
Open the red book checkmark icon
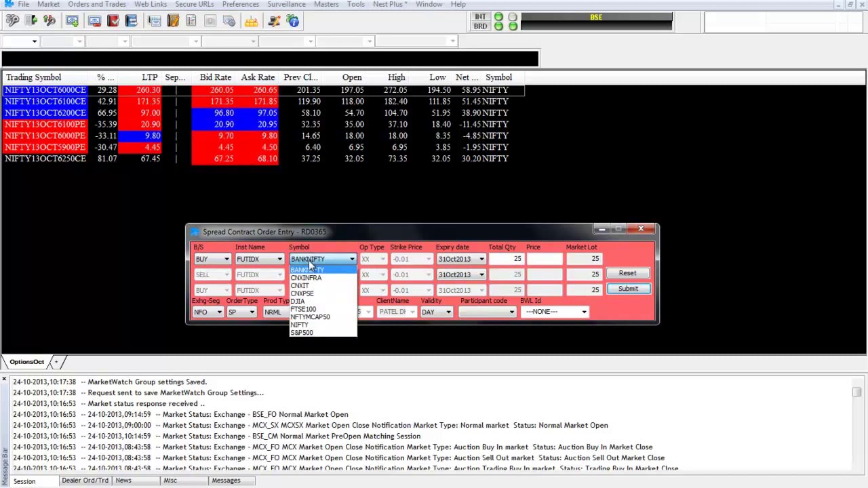pos(113,21)
